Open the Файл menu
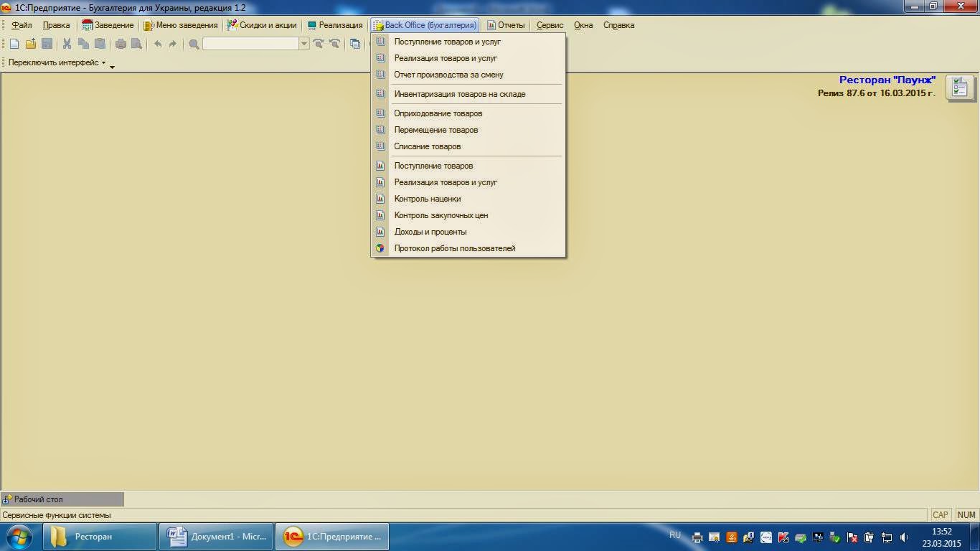 coord(22,25)
